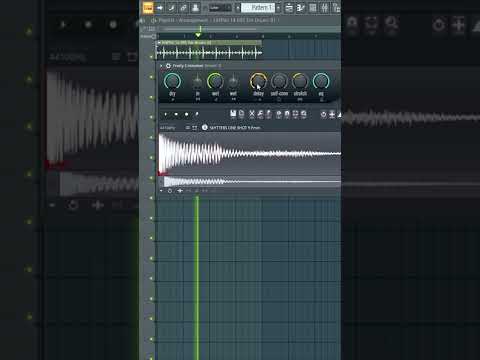Screen dimensions: 480x360
Task: Stop playback in Convolver editor
Action: [176, 115]
